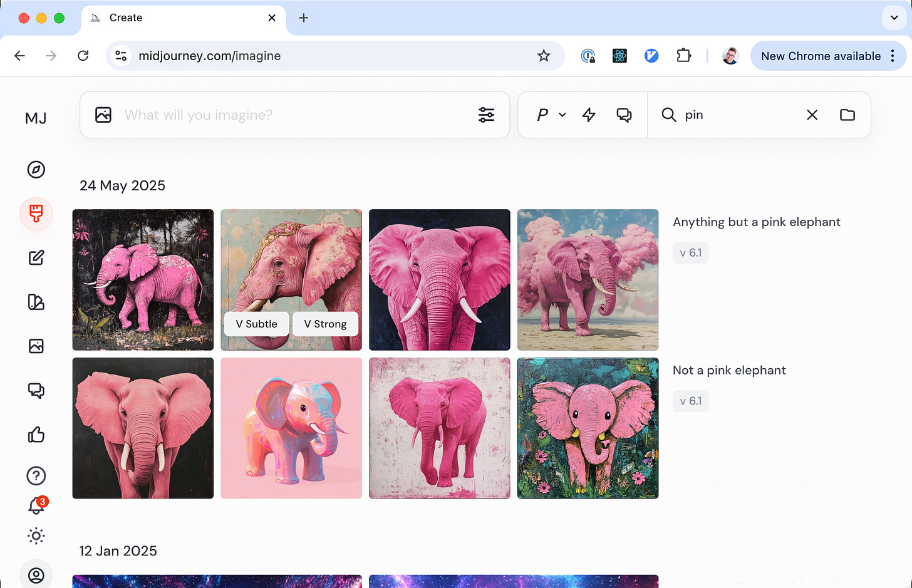Image resolution: width=912 pixels, height=588 pixels.
Task: Open the folders icon beside search
Action: tap(847, 115)
